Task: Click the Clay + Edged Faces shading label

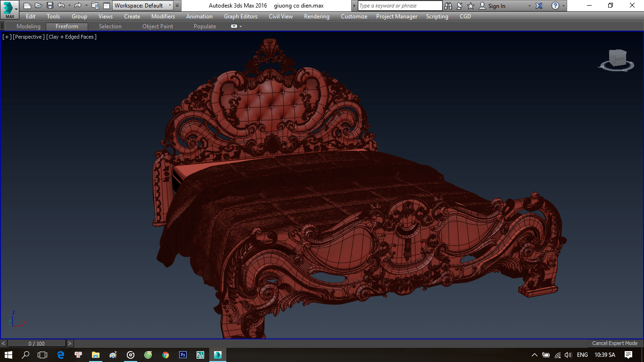Action: [72, 37]
